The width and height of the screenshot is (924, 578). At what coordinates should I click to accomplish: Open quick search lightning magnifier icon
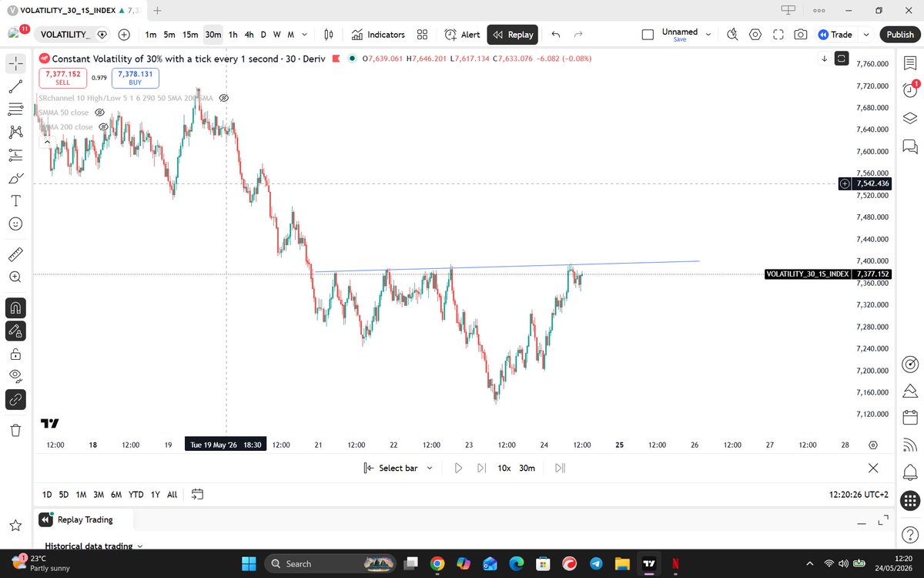pyautogui.click(x=732, y=35)
